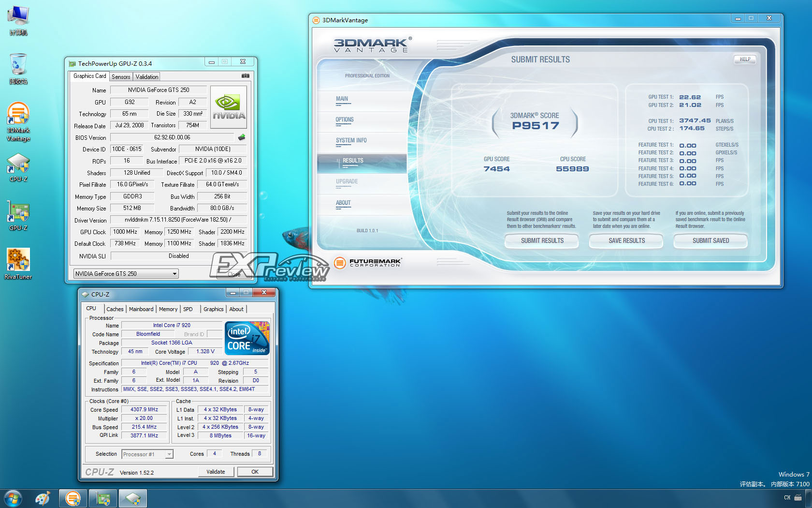Open CPU-Z About tab
The width and height of the screenshot is (812, 508).
pyautogui.click(x=236, y=309)
